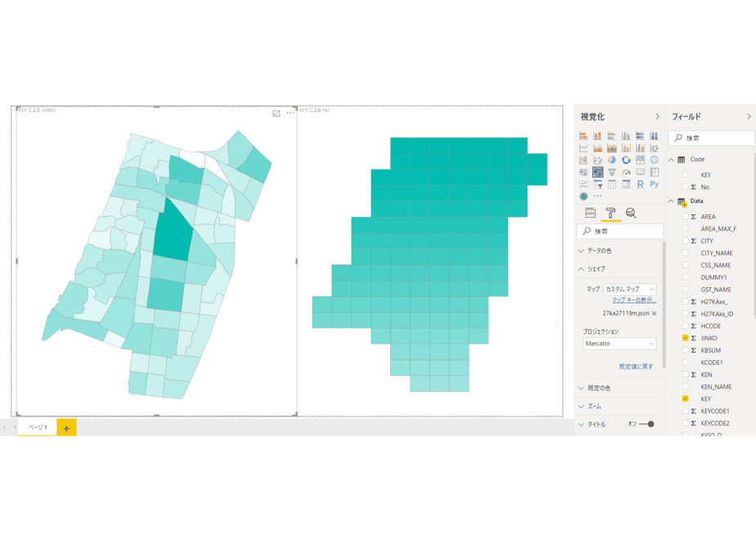Check the HCODE field checkbox
The height and width of the screenshot is (540, 756).
685,326
